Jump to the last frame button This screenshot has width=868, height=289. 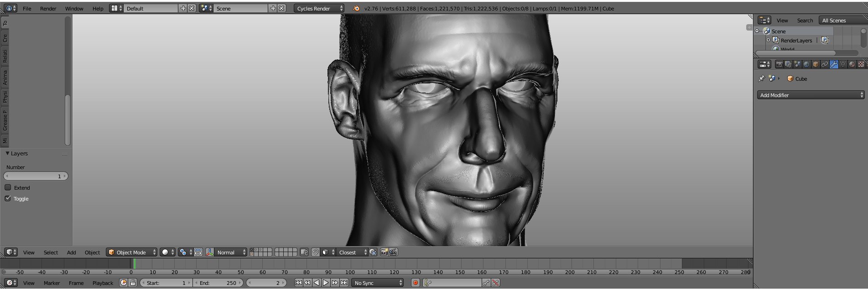[x=344, y=283]
